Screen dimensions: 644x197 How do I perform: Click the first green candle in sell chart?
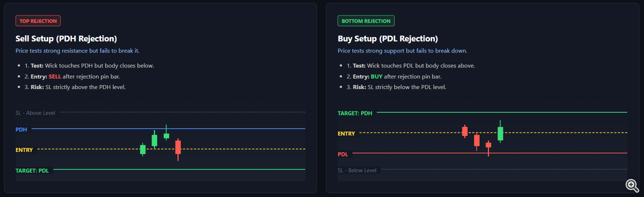click(143, 149)
